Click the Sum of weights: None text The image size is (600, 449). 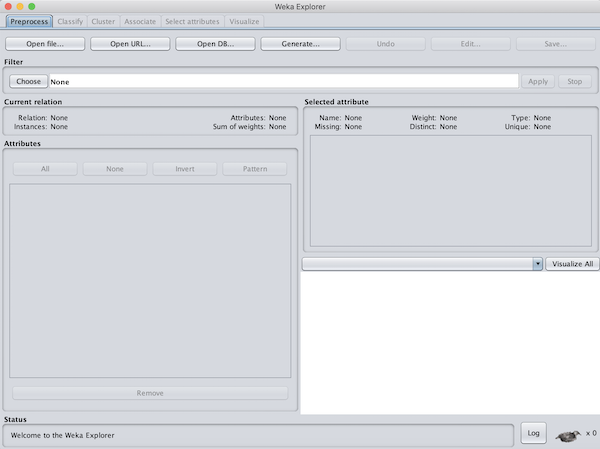coord(249,127)
